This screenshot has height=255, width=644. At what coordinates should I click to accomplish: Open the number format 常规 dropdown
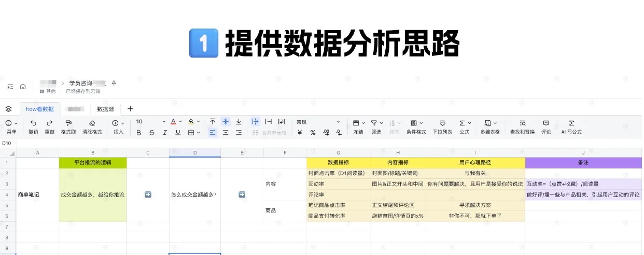(x=318, y=122)
